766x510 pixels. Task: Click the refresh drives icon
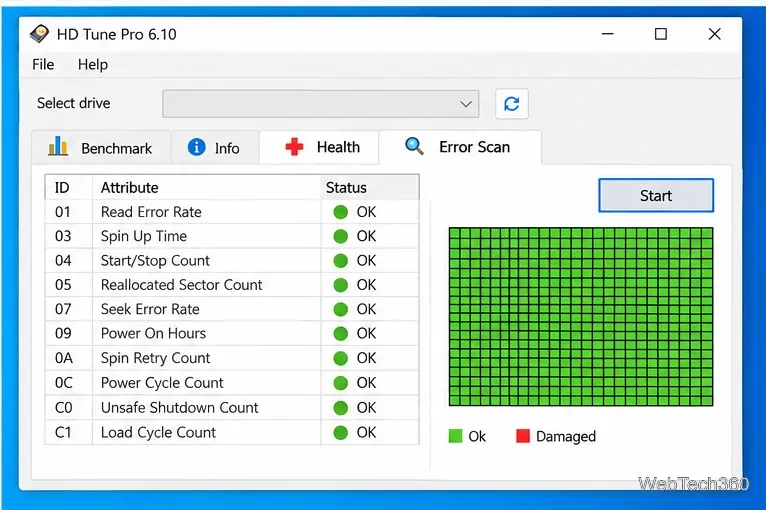click(511, 104)
